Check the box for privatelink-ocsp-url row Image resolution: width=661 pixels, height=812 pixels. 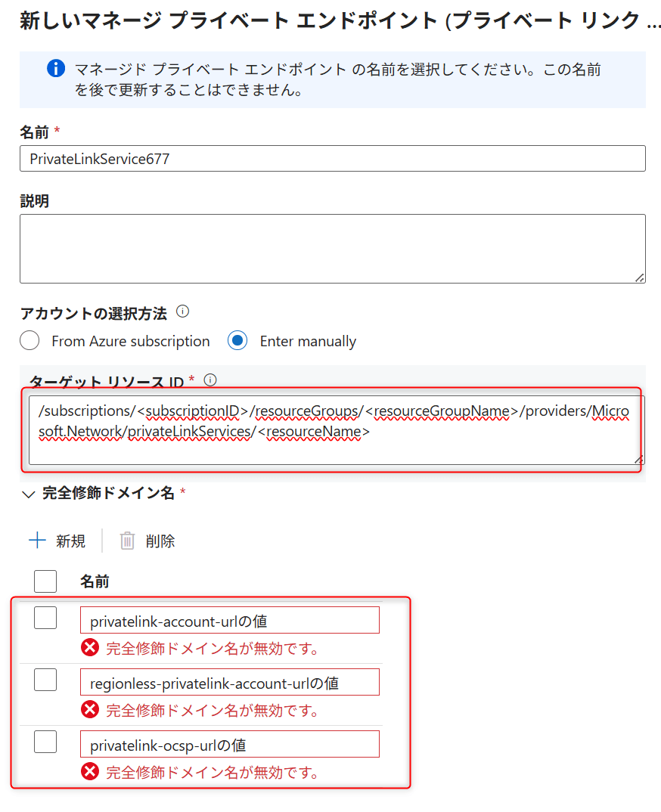coord(45,742)
